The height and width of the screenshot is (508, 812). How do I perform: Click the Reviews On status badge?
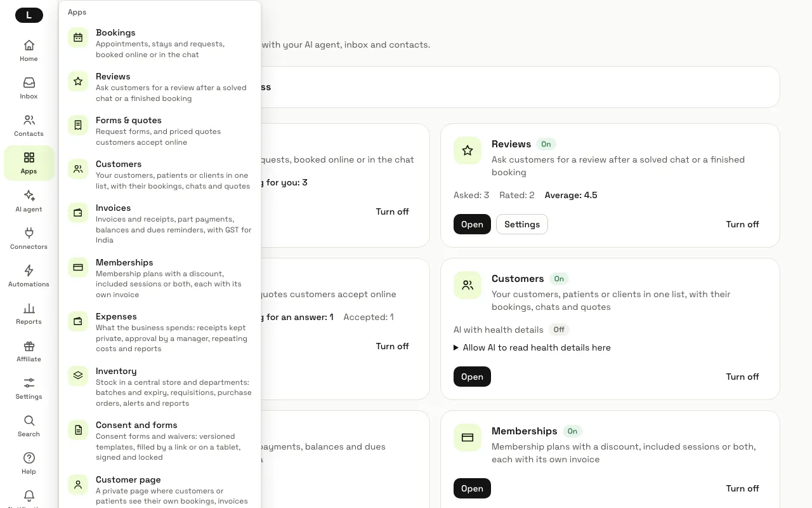(546, 144)
